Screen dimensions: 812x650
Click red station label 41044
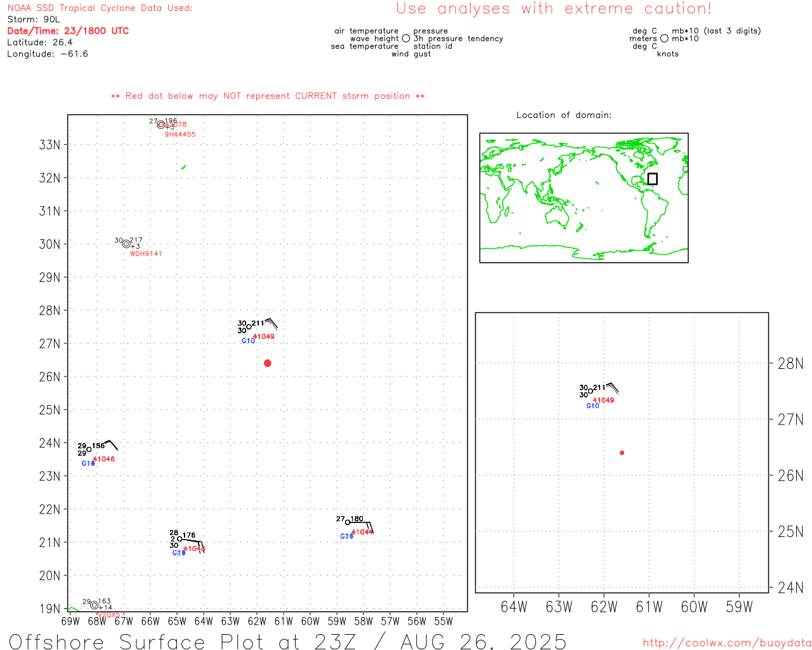[362, 532]
